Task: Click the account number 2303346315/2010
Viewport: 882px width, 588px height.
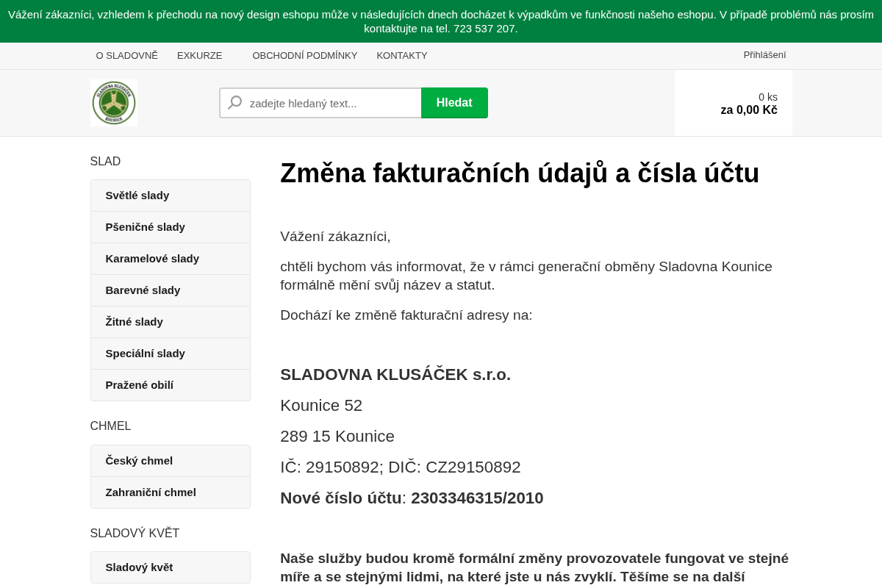Action: 477,498
